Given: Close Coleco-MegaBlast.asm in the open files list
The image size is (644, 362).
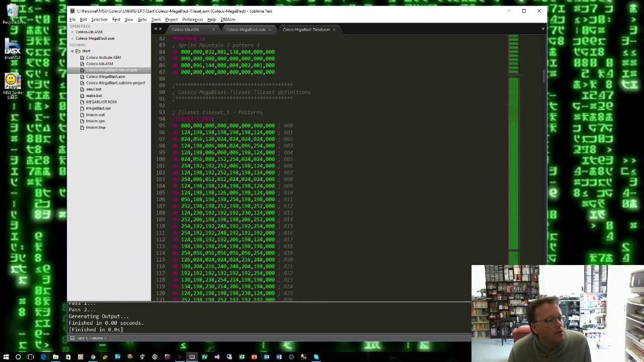Looking at the screenshot, I should (72, 39).
